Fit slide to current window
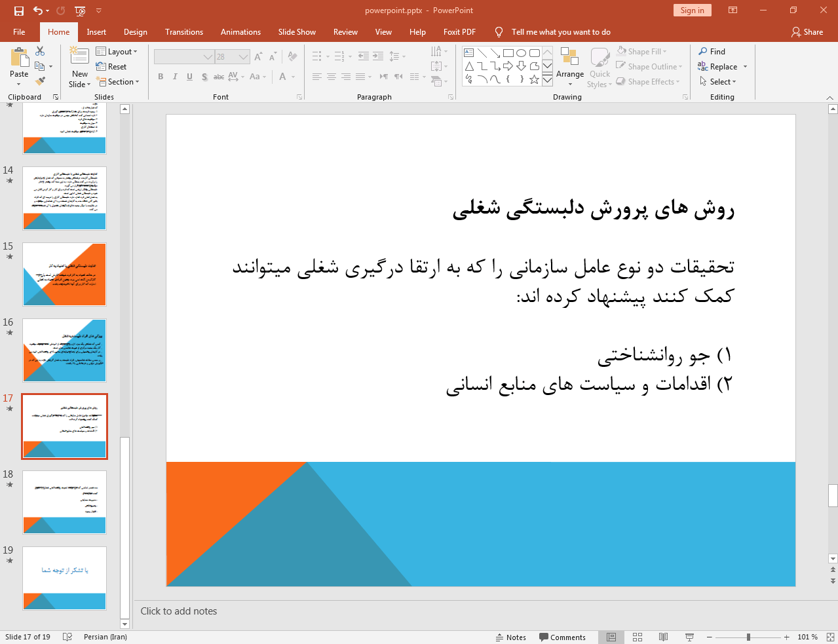Viewport: 838px width, 644px height. click(829, 637)
